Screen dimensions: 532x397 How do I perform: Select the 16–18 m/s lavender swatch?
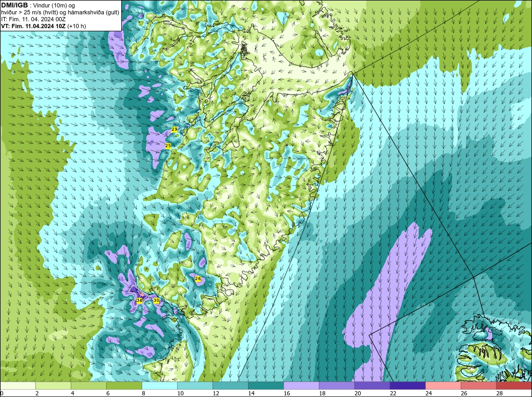301,386
